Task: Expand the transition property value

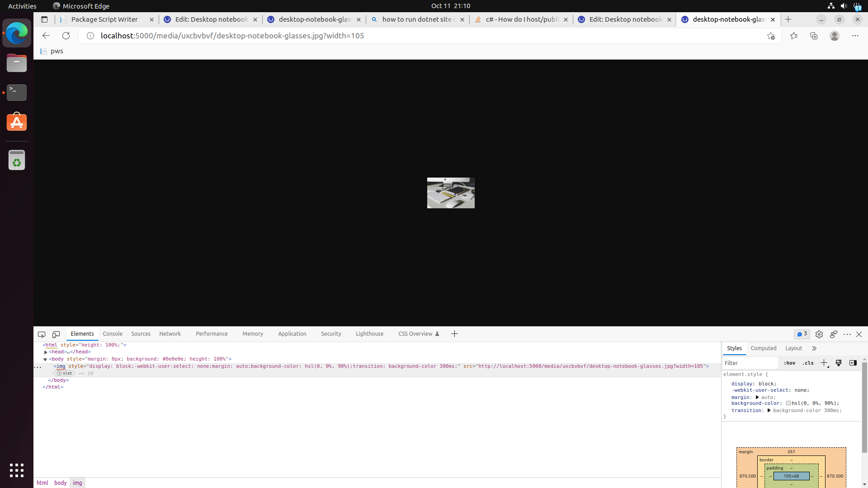Action: click(x=769, y=411)
